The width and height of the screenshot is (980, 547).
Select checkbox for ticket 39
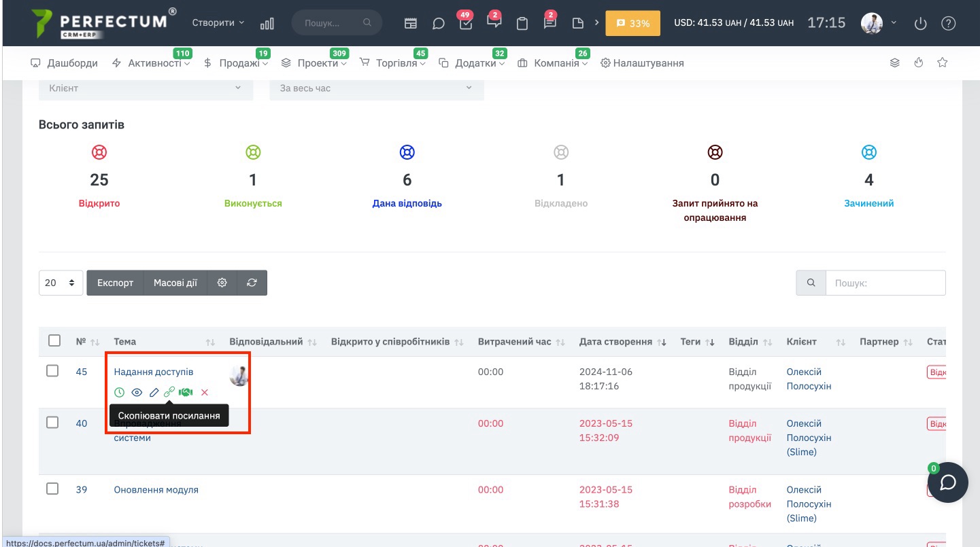[52, 489]
